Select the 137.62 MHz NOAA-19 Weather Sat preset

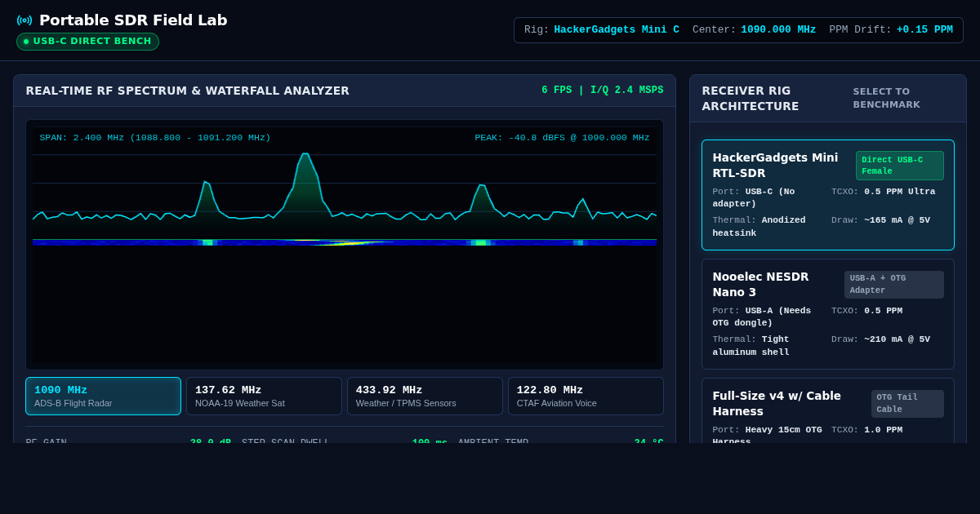(264, 396)
